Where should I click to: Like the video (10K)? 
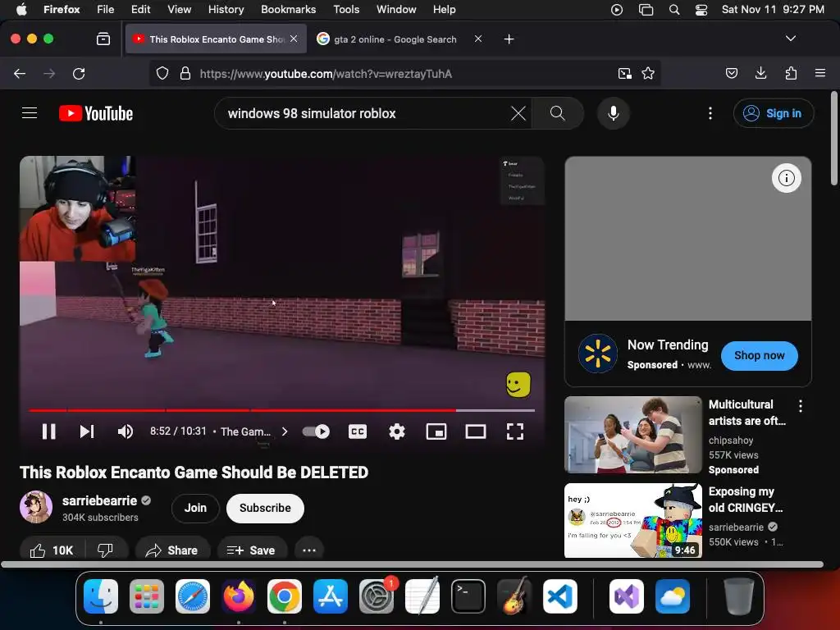point(52,550)
